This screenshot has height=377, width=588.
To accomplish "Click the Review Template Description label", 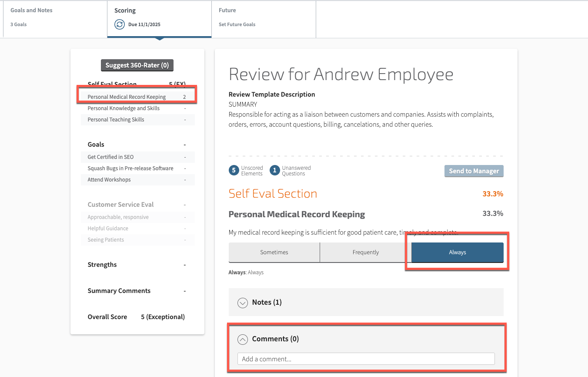I will point(272,94).
